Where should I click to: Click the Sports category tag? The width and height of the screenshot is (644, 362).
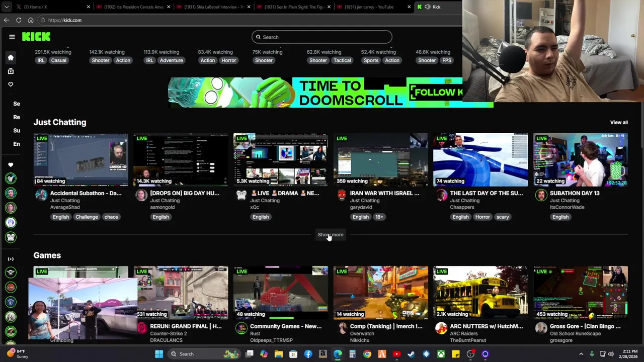(x=371, y=60)
